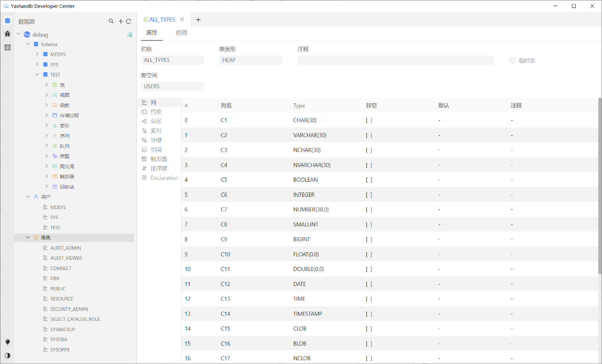Open the 约束 constraints section

[156, 112]
